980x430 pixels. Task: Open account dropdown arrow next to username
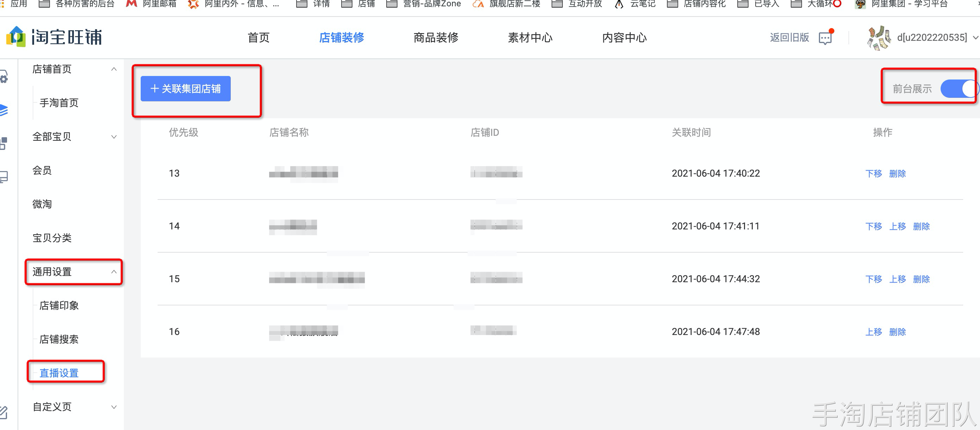click(x=975, y=38)
